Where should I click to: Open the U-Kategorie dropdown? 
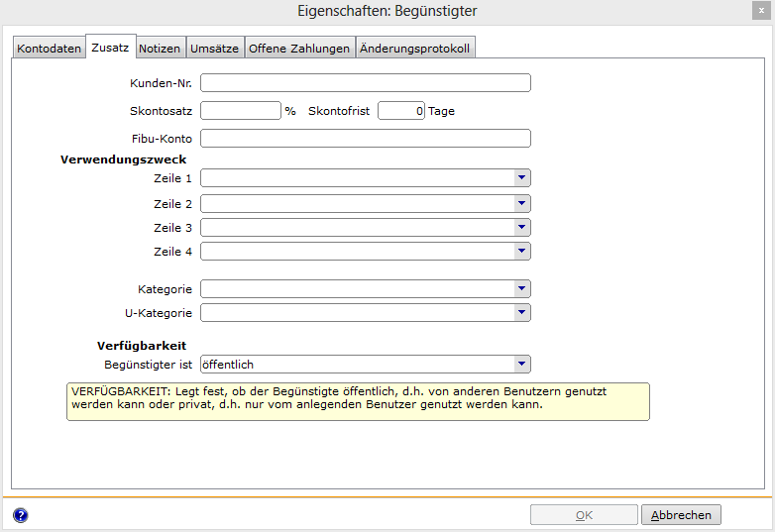[x=521, y=312]
